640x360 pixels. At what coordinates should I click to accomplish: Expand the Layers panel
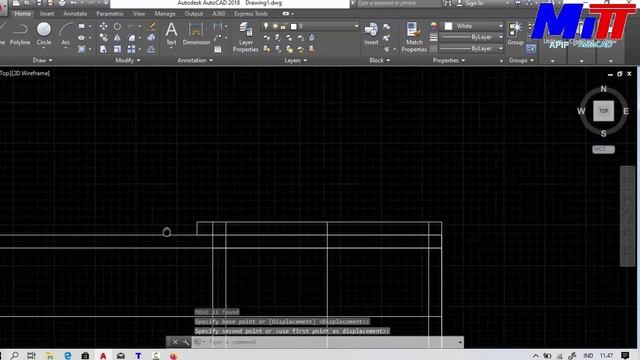coord(296,60)
